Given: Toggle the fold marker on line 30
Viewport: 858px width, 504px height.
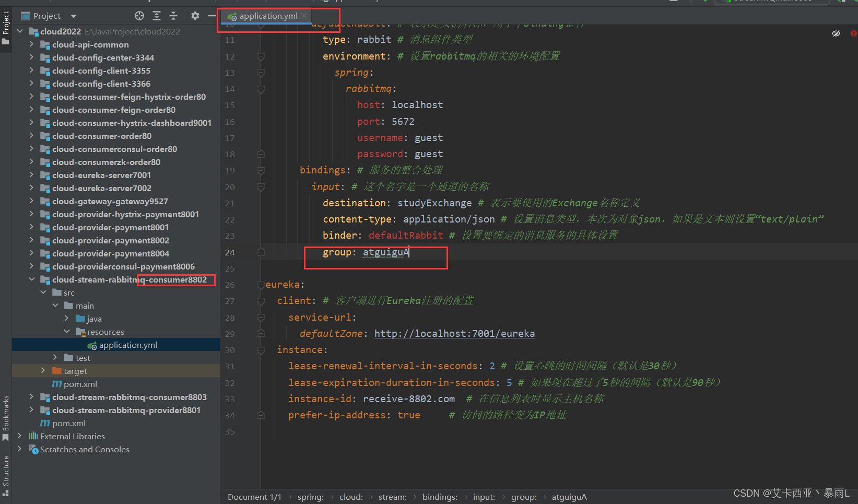Looking at the screenshot, I should coord(261,350).
